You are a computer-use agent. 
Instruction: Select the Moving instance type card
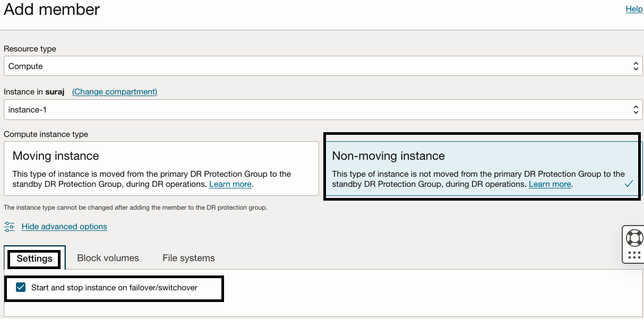pyautogui.click(x=161, y=168)
